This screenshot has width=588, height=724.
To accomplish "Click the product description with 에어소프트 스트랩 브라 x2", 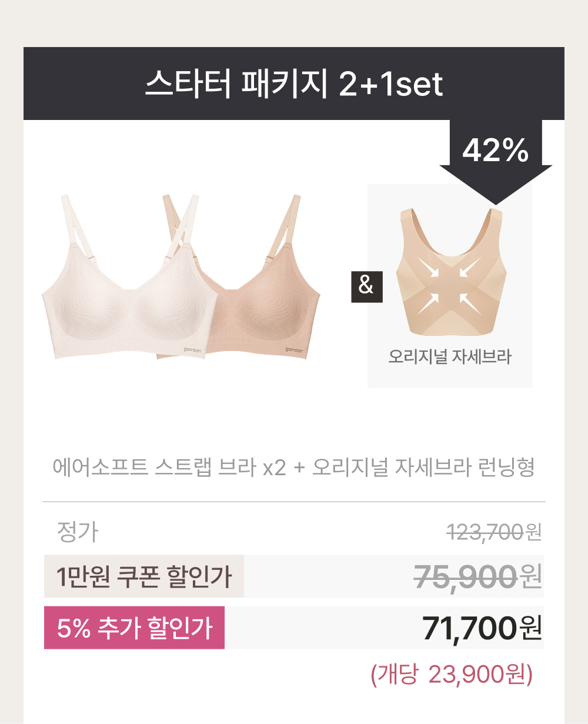I will [293, 468].
